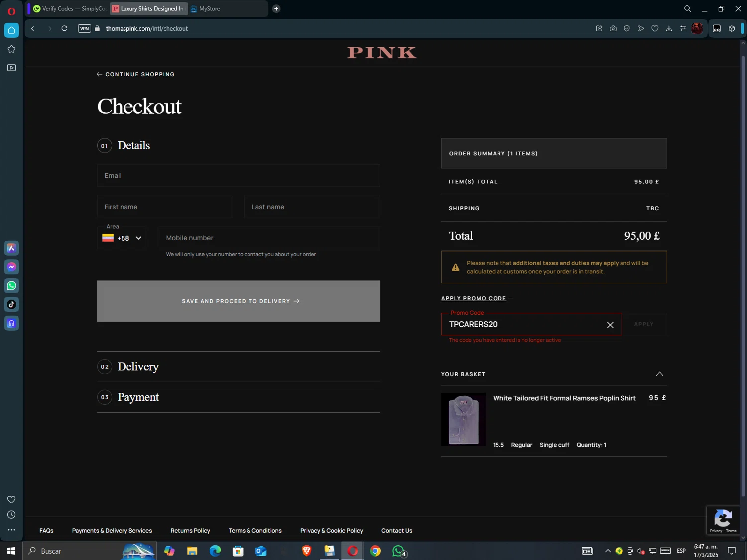Screen dimensions: 747x560
Task: Search tabs with magnifier icon
Action: pyautogui.click(x=687, y=9)
